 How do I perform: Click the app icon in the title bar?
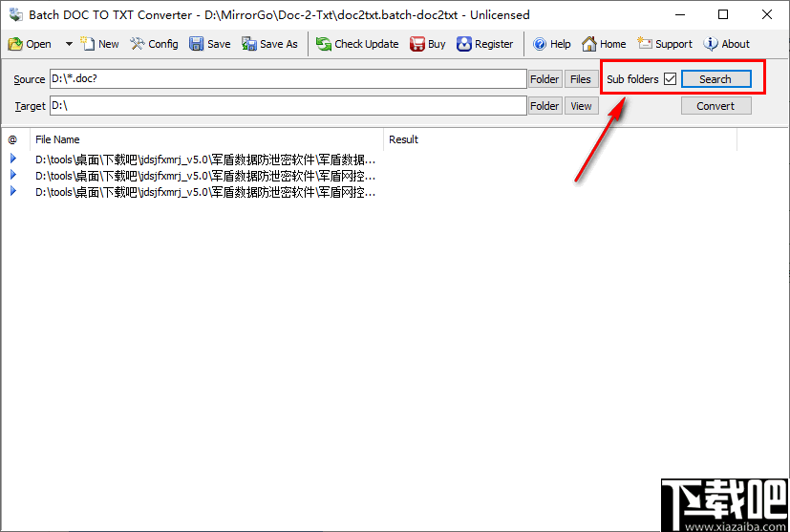click(16, 14)
